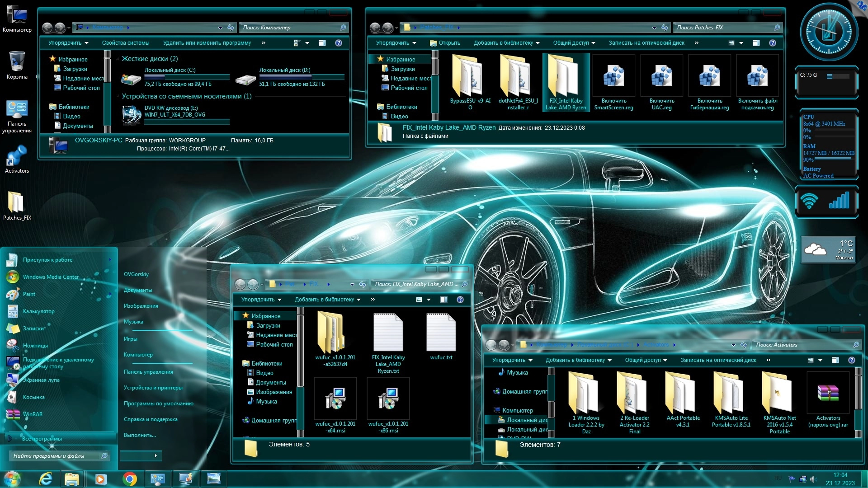868x488 pixels.
Task: Toggle preview pane in Computer window
Action: (322, 43)
